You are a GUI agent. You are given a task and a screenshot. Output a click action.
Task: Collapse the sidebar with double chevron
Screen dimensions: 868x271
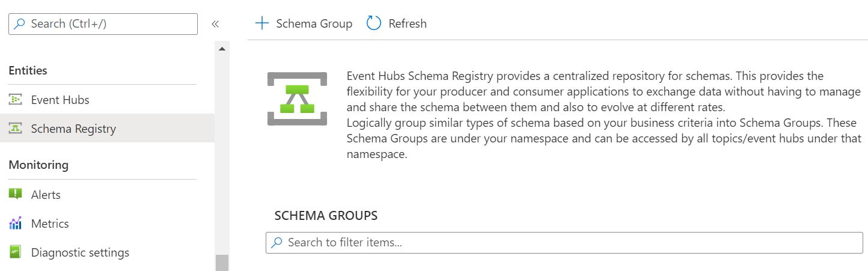215,24
